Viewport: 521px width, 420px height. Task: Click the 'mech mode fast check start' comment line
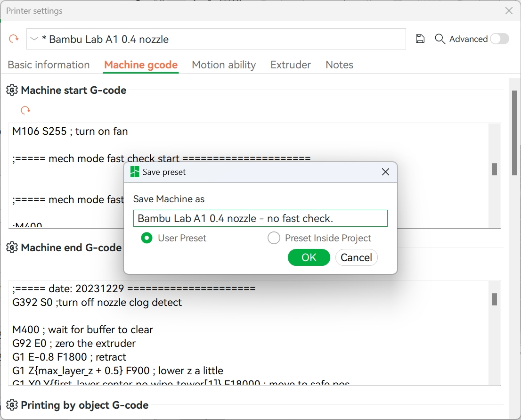pos(162,159)
